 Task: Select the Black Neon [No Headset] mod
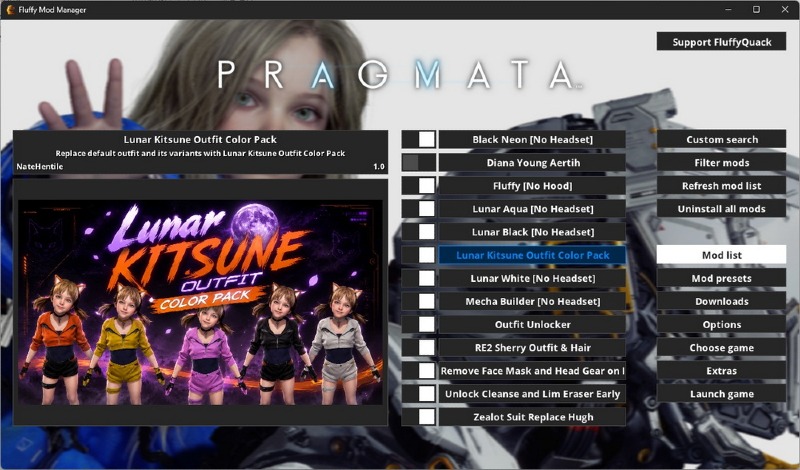point(532,139)
